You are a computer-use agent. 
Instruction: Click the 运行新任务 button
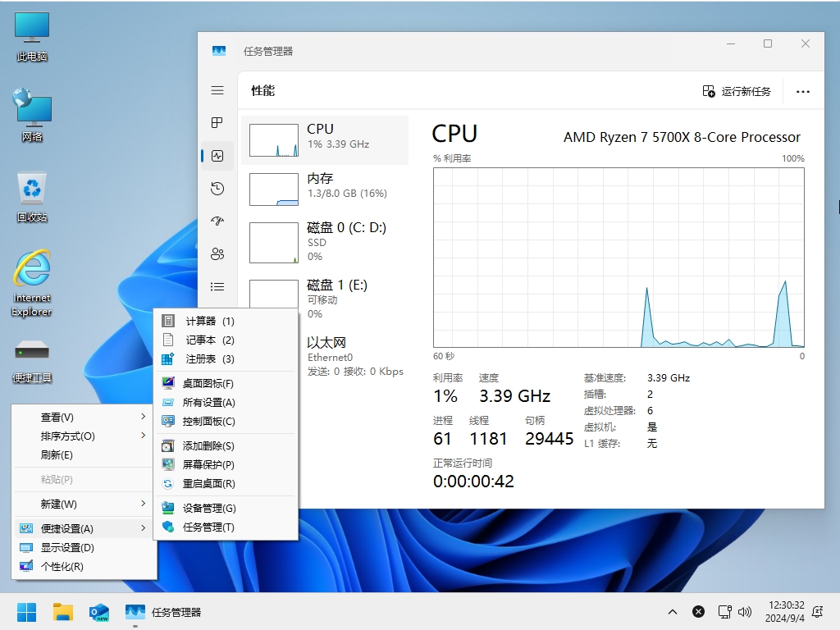[x=737, y=91]
